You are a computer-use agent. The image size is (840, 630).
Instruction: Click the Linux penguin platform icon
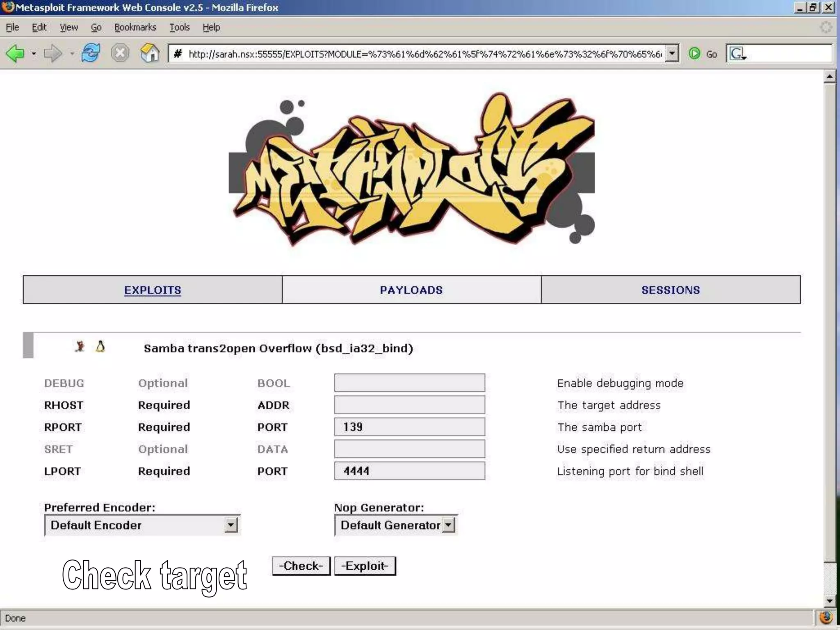[100, 347]
